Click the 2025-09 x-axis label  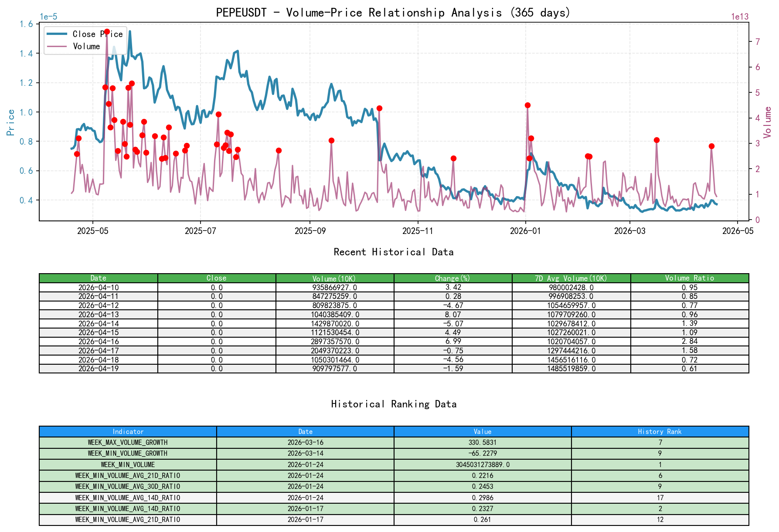tap(310, 231)
